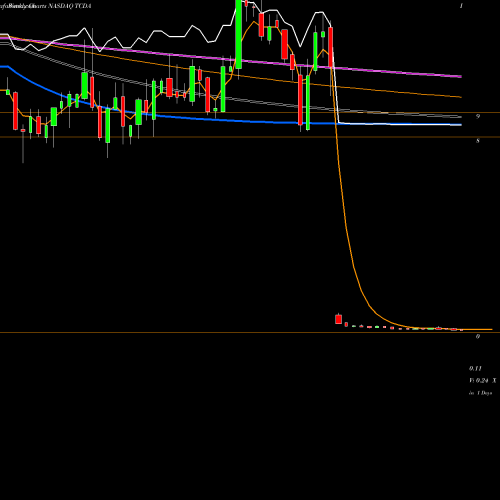
Task: Click the V: 0.24 volume reading
Action: pos(479,380)
